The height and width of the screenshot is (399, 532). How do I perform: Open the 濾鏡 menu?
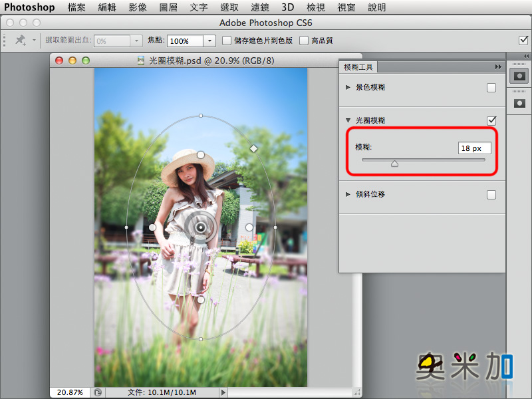260,7
